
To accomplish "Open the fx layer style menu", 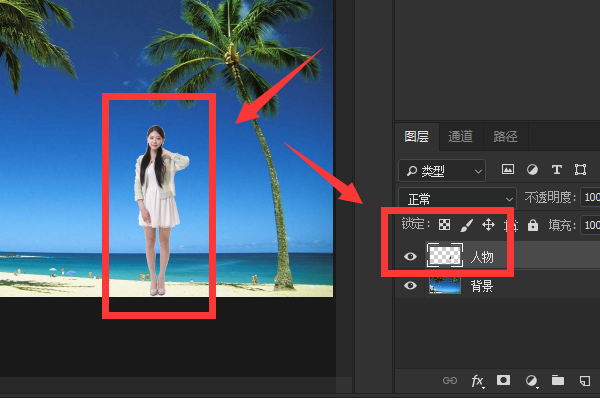I will [478, 381].
